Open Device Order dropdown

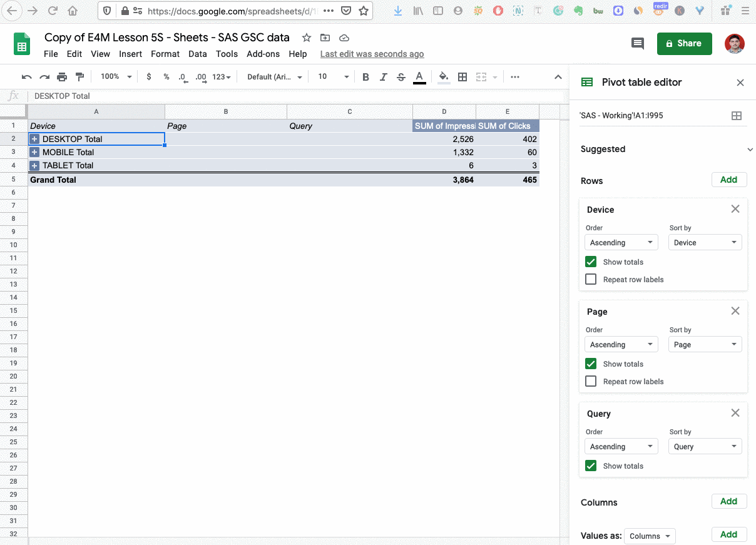(x=621, y=242)
